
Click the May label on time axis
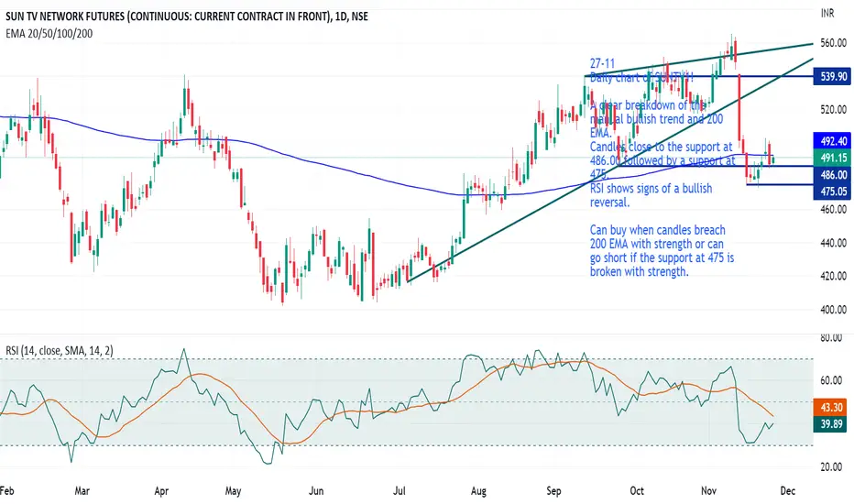coord(233,491)
